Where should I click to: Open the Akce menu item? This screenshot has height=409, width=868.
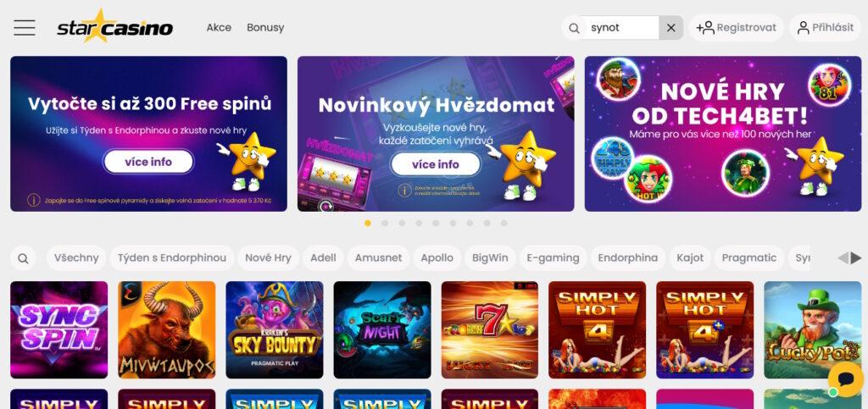[x=219, y=28]
